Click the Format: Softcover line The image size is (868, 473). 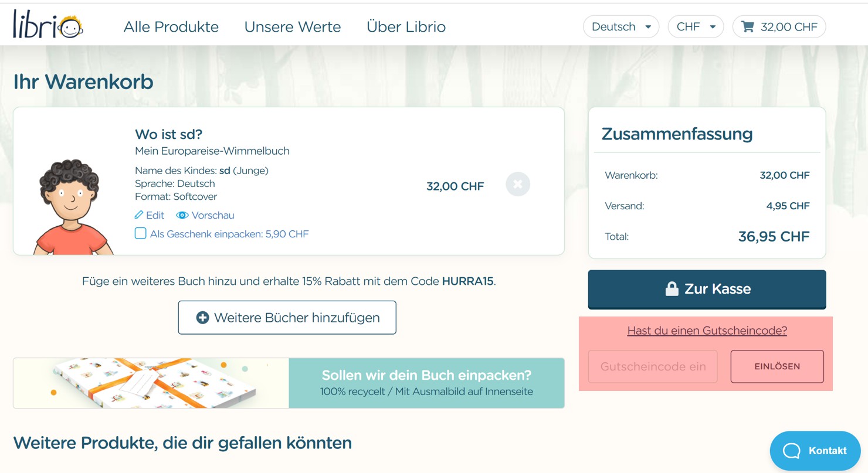click(x=176, y=196)
